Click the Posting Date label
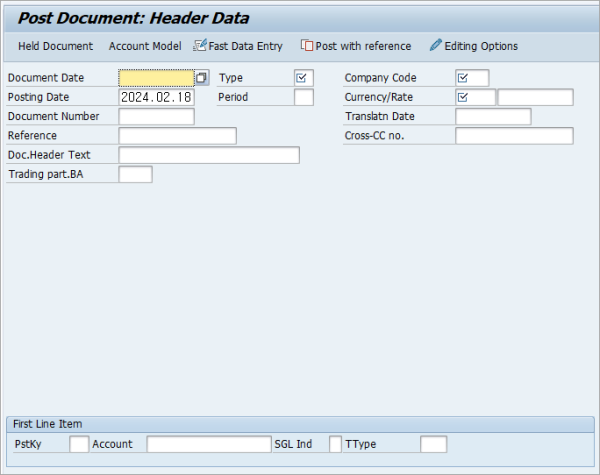 click(38, 97)
